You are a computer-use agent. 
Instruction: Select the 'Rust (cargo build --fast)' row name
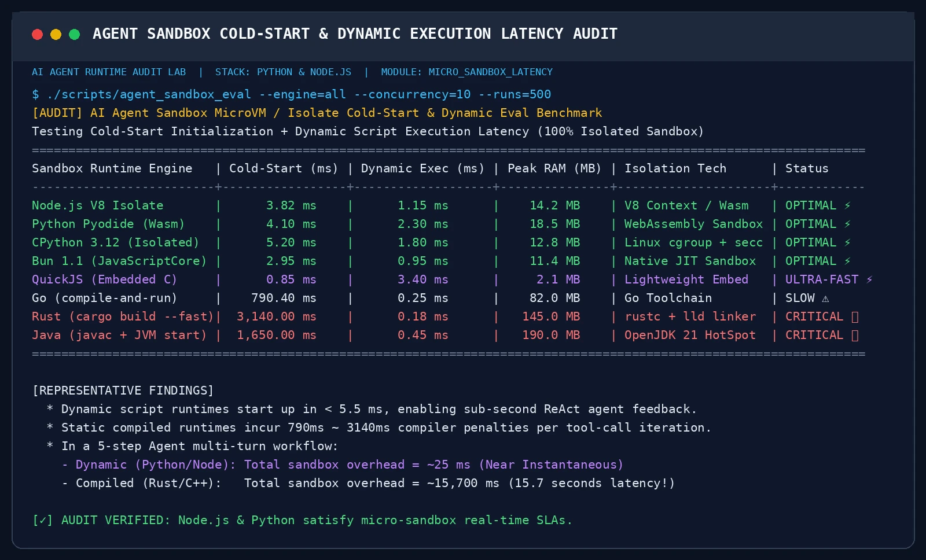(123, 316)
